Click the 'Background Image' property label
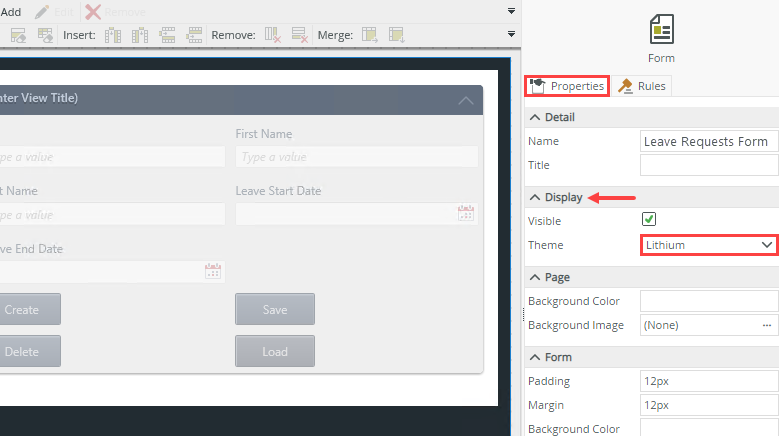This screenshot has height=436, width=779. [x=576, y=325]
